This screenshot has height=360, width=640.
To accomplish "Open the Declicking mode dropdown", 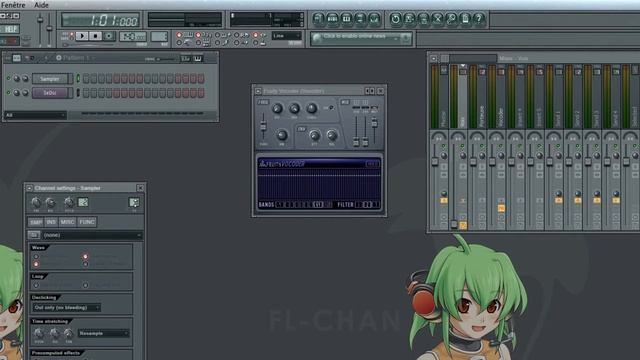I will tap(67, 308).
